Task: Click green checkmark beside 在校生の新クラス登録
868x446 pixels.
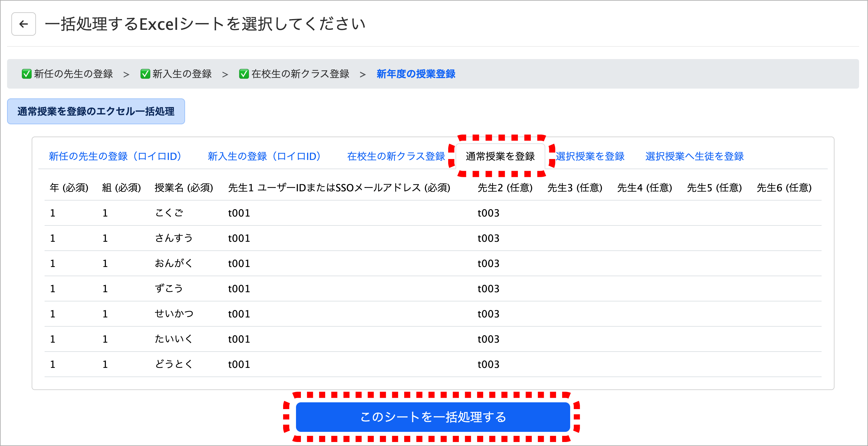Action: [x=244, y=74]
